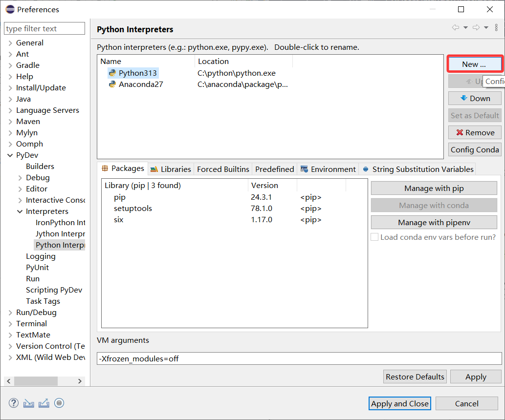505x420 pixels.
Task: Toggle Load conda env vars checkbox
Action: 374,237
